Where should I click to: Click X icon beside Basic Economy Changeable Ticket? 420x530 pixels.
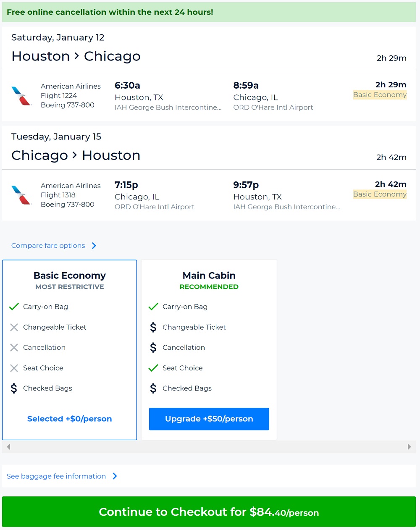click(14, 327)
